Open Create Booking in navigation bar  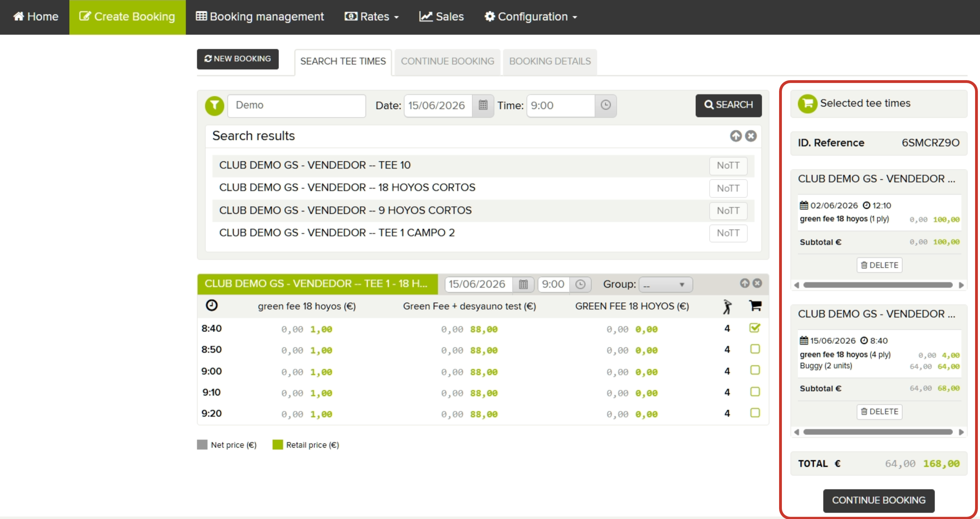coord(127,17)
